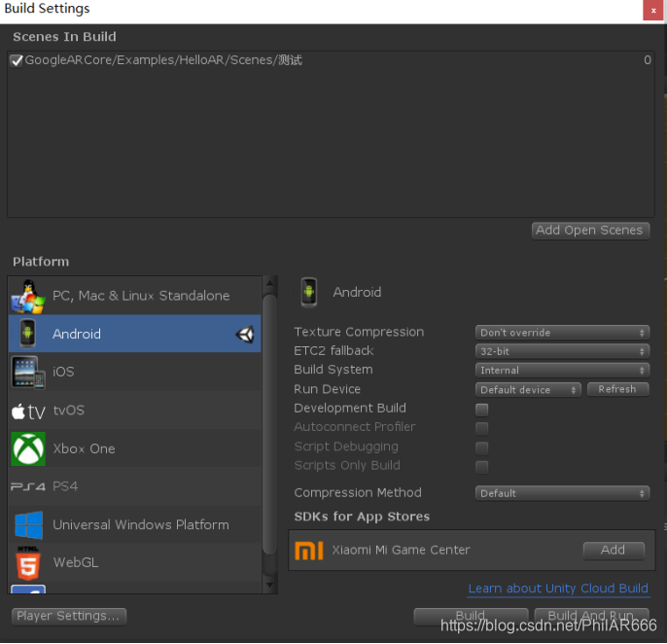Toggle the Autoconnect Profiler checkbox
Screen dimensions: 667x644
[x=481, y=428]
